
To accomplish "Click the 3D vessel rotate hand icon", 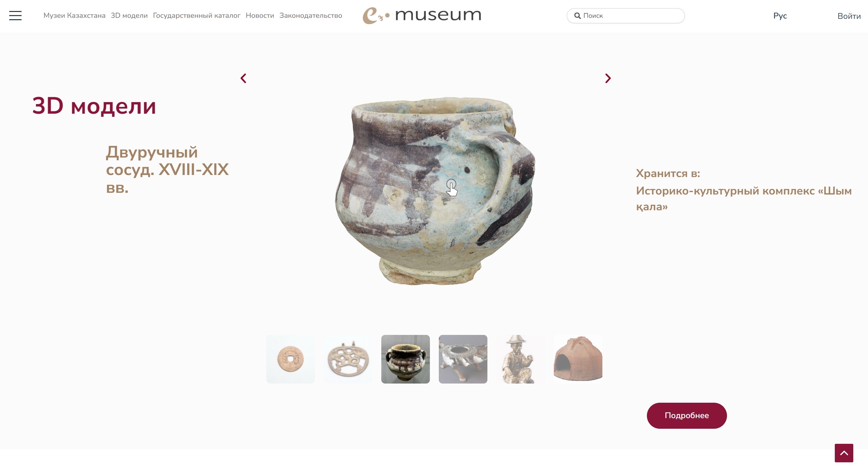I will click(x=452, y=188).
